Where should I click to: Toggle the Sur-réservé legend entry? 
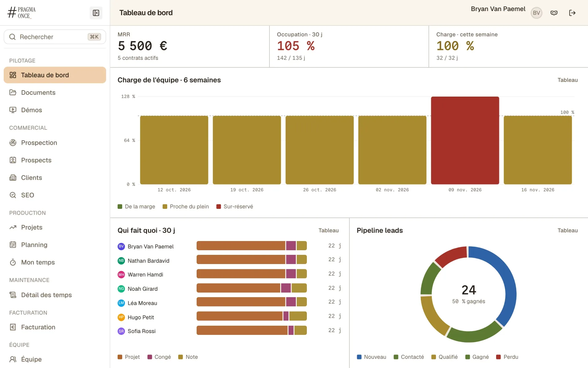tap(235, 207)
